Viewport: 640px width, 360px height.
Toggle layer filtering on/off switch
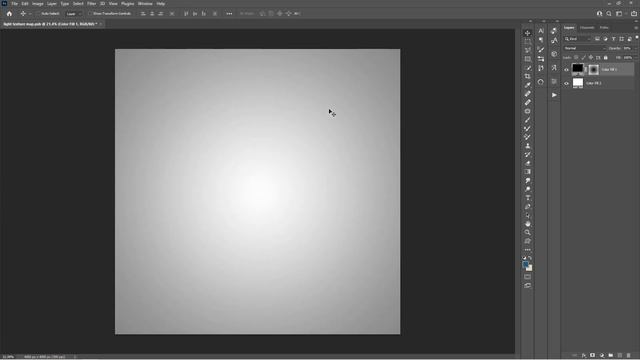point(637,38)
